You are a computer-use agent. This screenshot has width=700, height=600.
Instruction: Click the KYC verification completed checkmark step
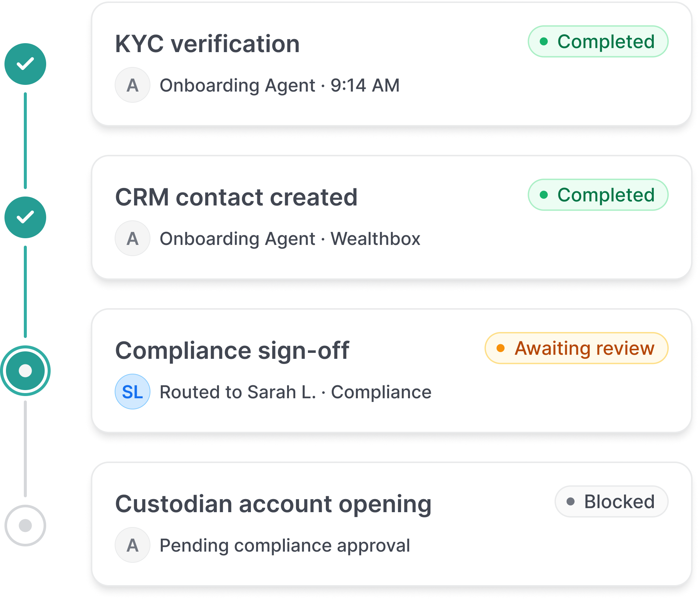pyautogui.click(x=25, y=64)
